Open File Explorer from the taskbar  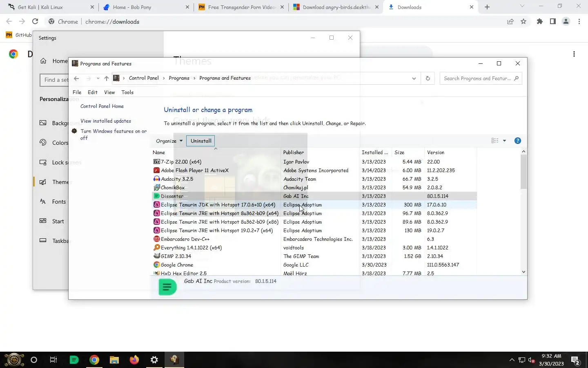tap(114, 360)
